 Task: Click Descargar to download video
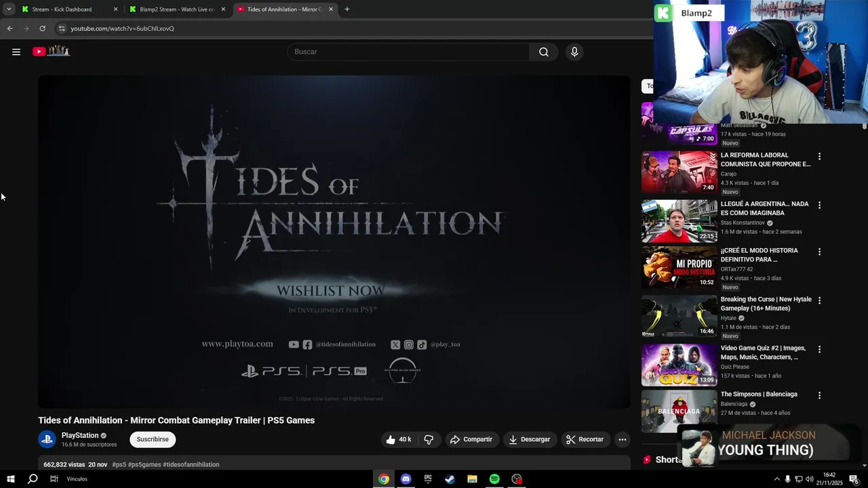pyautogui.click(x=530, y=439)
